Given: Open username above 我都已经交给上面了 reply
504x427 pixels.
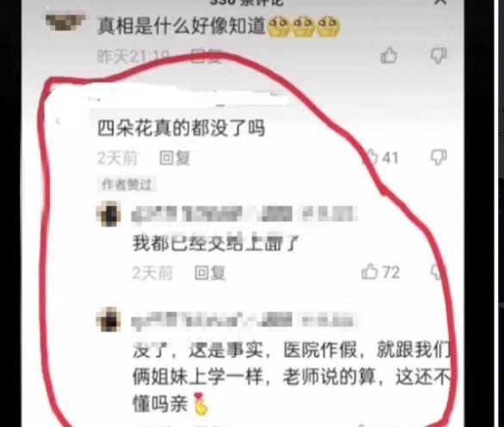Looking at the screenshot, I should (x=244, y=214).
